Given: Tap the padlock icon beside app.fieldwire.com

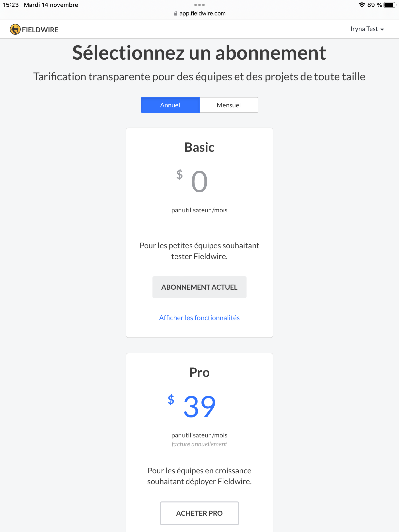Looking at the screenshot, I should pos(175,14).
